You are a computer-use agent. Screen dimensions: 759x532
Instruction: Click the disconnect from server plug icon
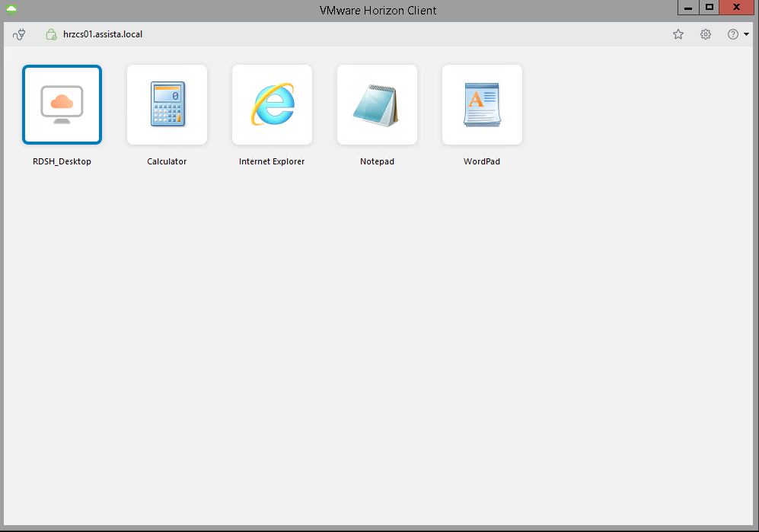[x=19, y=34]
